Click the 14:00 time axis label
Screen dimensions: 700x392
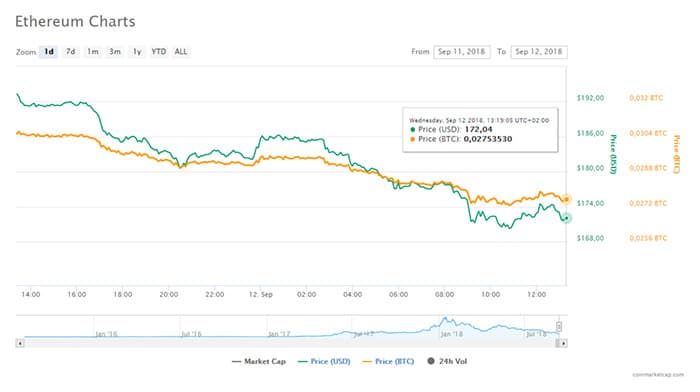click(x=31, y=295)
